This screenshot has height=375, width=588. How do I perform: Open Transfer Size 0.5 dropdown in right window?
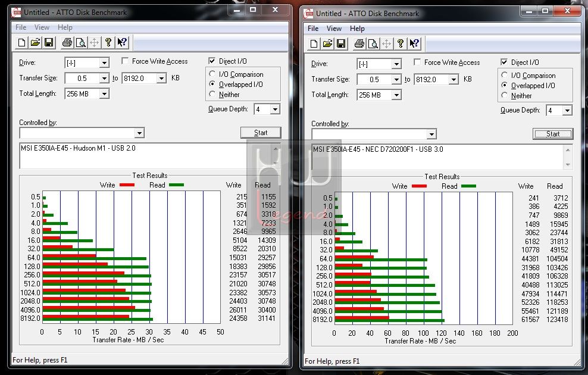coord(397,79)
